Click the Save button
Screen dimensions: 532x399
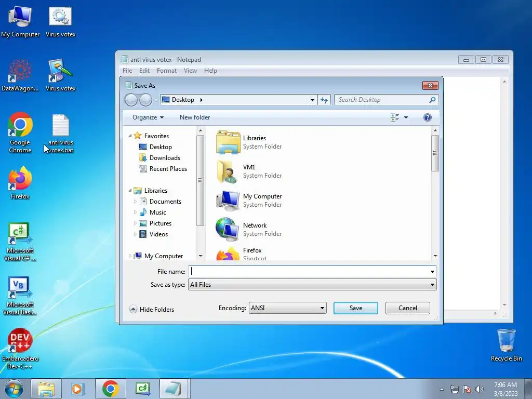[355, 308]
